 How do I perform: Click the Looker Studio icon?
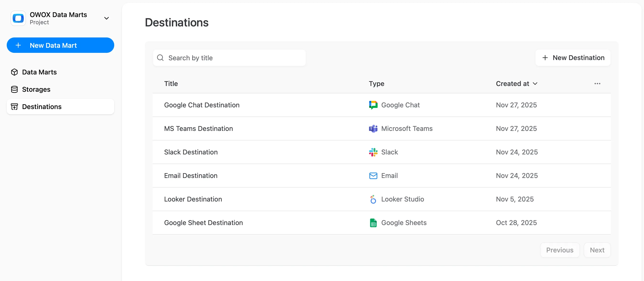tap(373, 199)
